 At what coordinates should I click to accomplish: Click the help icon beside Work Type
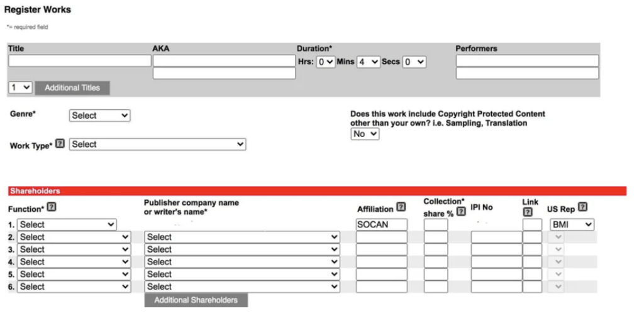[60, 144]
